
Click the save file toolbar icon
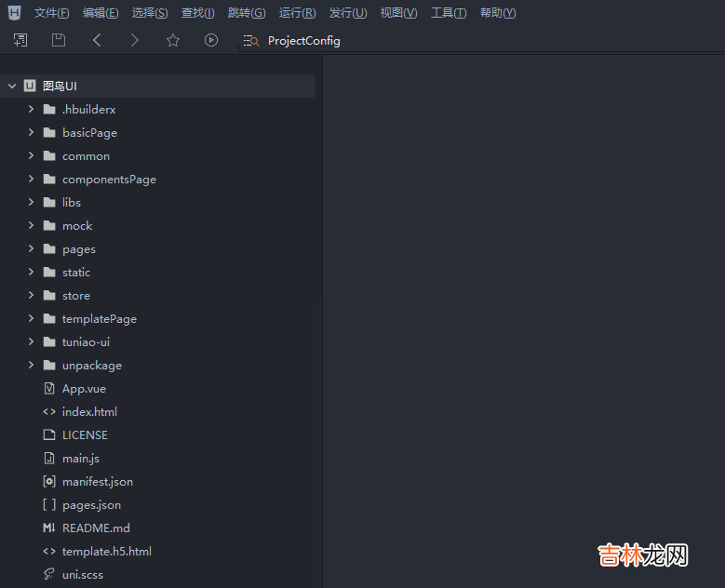59,40
